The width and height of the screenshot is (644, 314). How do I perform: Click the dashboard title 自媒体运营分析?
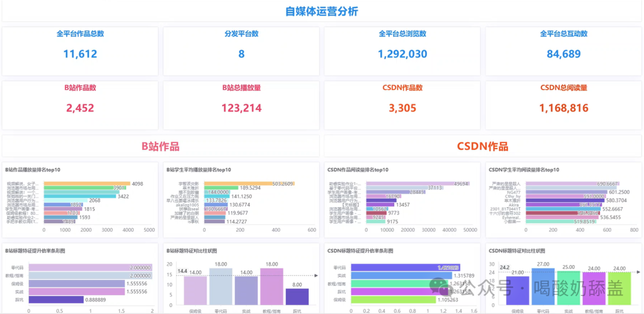(322, 11)
